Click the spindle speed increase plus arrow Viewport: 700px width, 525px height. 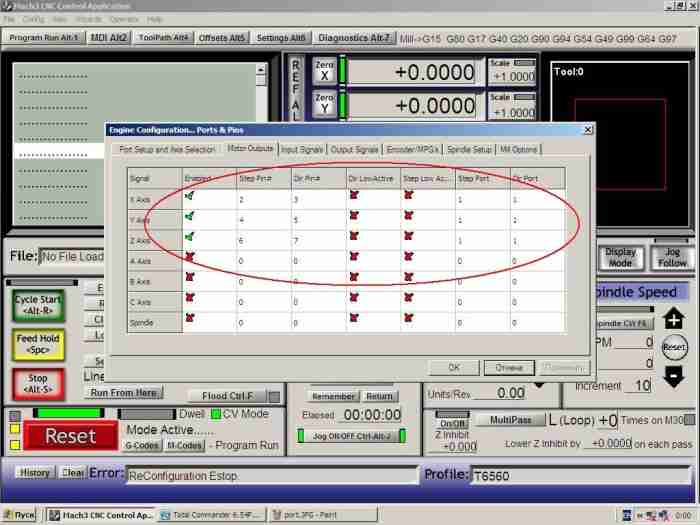[674, 318]
